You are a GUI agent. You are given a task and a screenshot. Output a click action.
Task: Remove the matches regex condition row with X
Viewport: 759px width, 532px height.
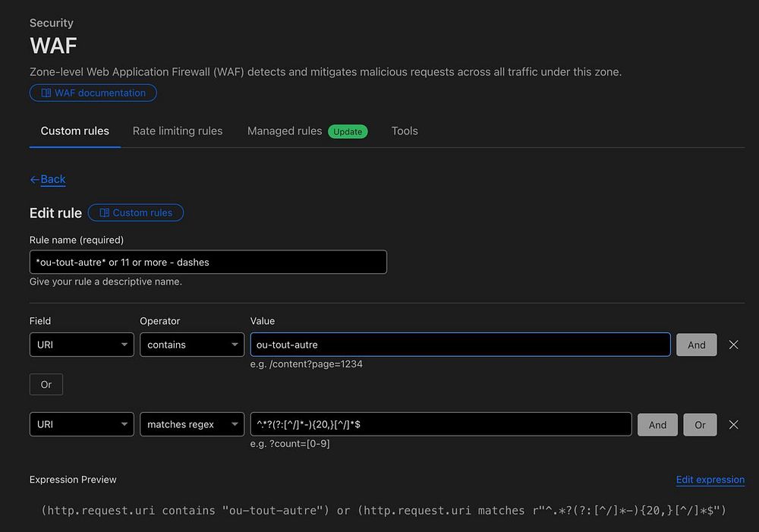point(733,424)
